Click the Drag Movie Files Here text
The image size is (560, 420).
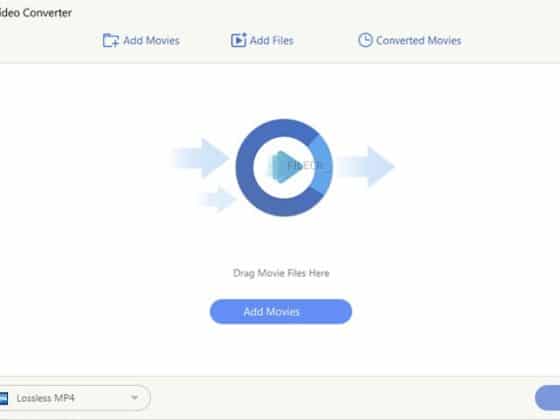coord(281,273)
